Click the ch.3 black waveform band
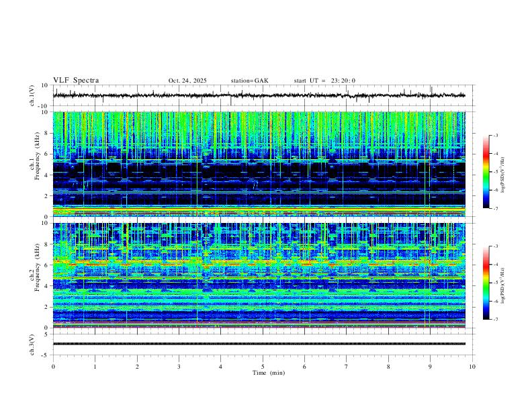This screenshot has height=411, width=532. coord(259,344)
